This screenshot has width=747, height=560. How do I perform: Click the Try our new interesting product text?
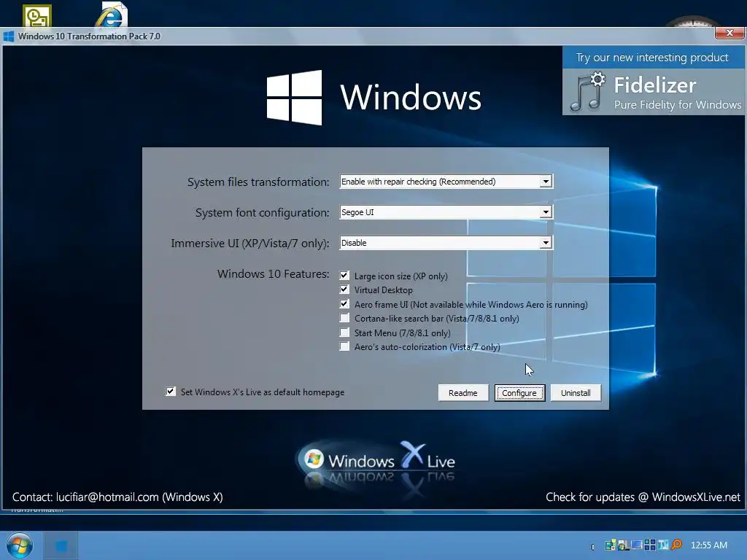tap(652, 58)
